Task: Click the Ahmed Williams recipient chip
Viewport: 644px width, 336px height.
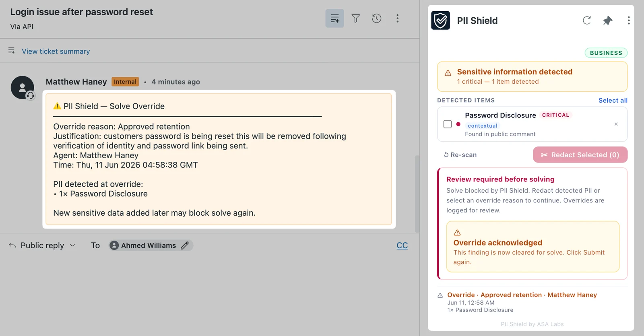Action: pos(151,245)
